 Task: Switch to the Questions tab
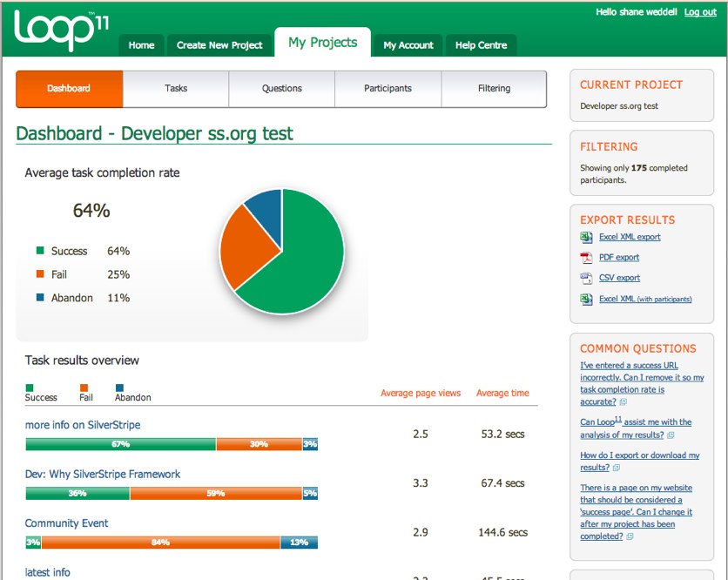[x=282, y=89]
